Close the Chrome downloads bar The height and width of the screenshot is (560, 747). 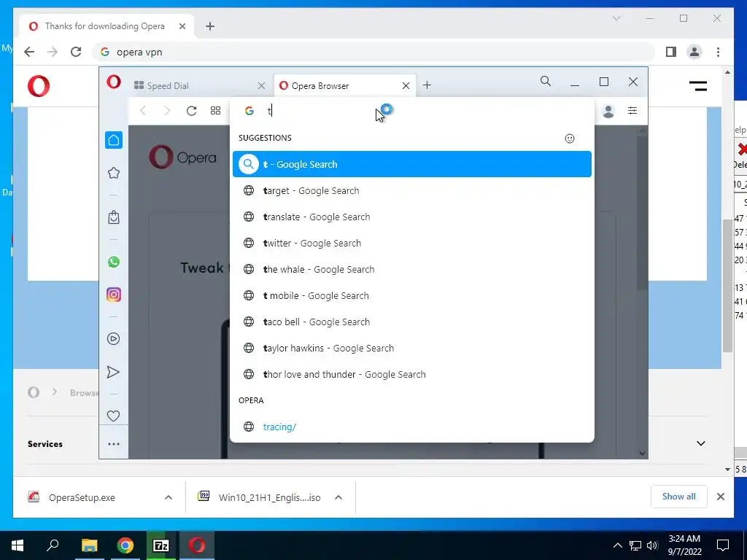720,497
